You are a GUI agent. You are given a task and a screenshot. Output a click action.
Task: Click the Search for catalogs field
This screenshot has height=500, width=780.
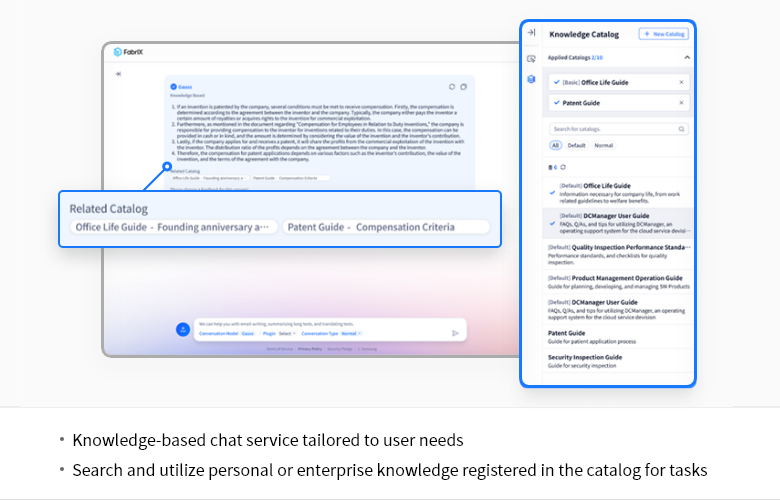click(619, 129)
